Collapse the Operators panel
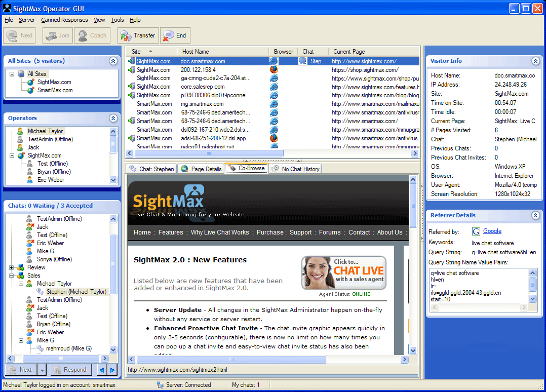The height and width of the screenshot is (392, 546). pos(113,118)
